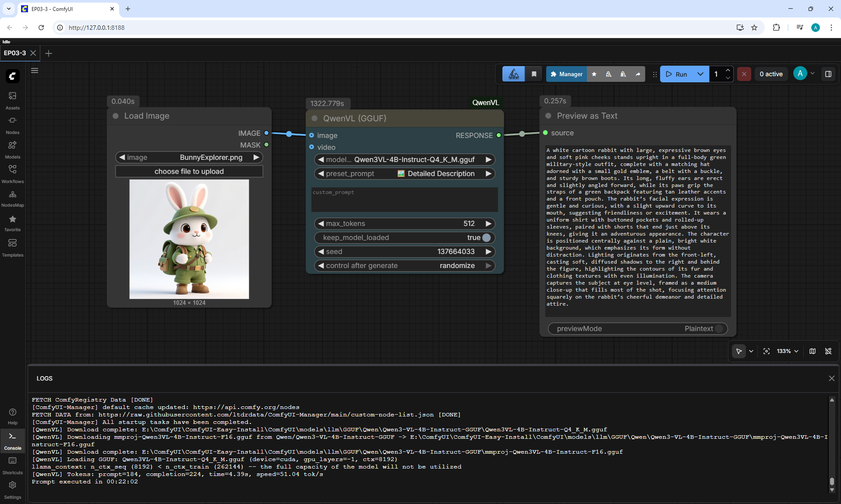Open the 133% zoom level dropdown
This screenshot has height=504, width=841.
pyautogui.click(x=788, y=351)
